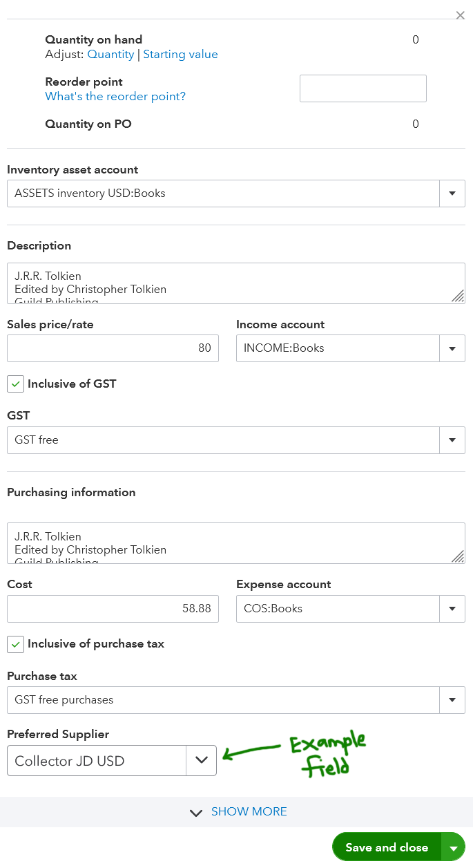The image size is (473, 868).
Task: Open the Preferred Supplier dropdown
Action: coord(201,760)
